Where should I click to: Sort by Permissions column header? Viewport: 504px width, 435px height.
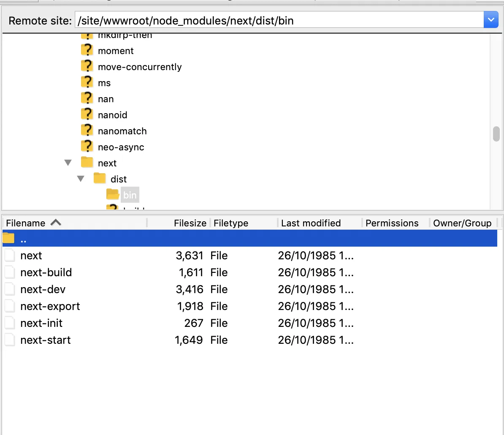[x=396, y=223]
